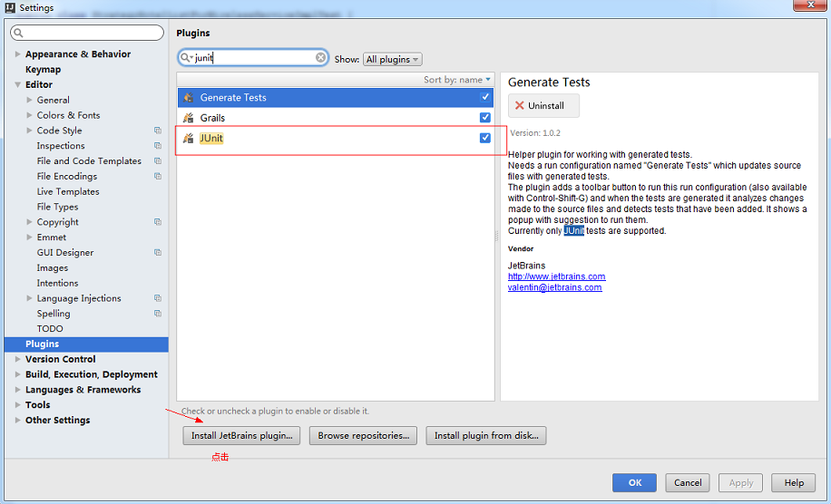Click the IntelliJ icon in the title bar
The height and width of the screenshot is (504, 831).
point(10,7)
